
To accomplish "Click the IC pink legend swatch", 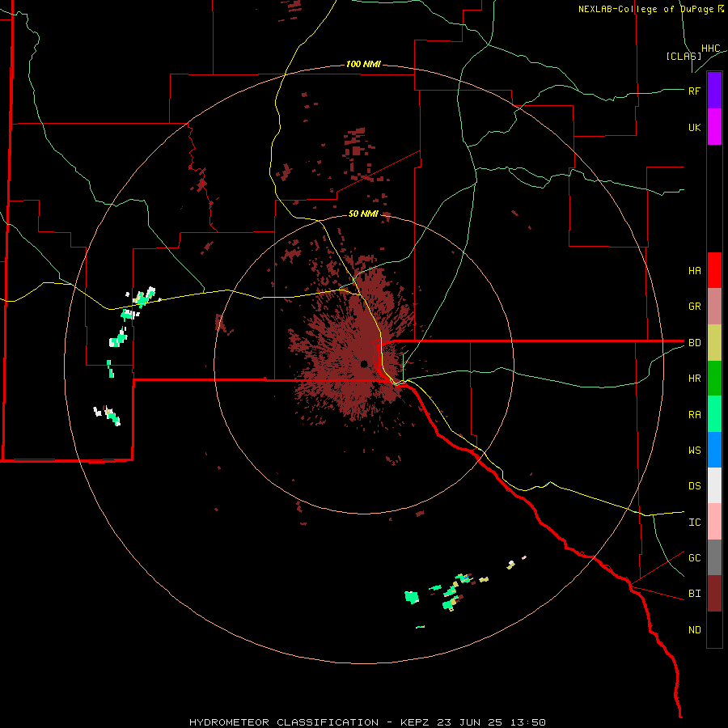I will tap(714, 522).
